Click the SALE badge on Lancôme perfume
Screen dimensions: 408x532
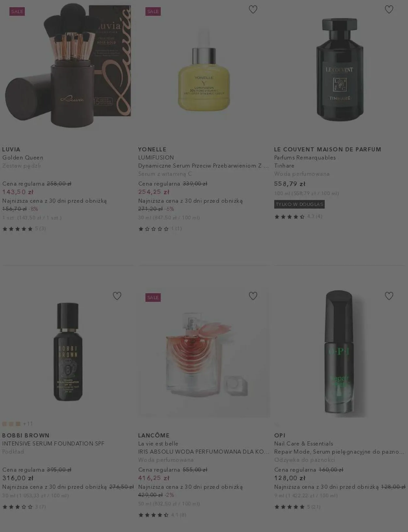pyautogui.click(x=153, y=298)
